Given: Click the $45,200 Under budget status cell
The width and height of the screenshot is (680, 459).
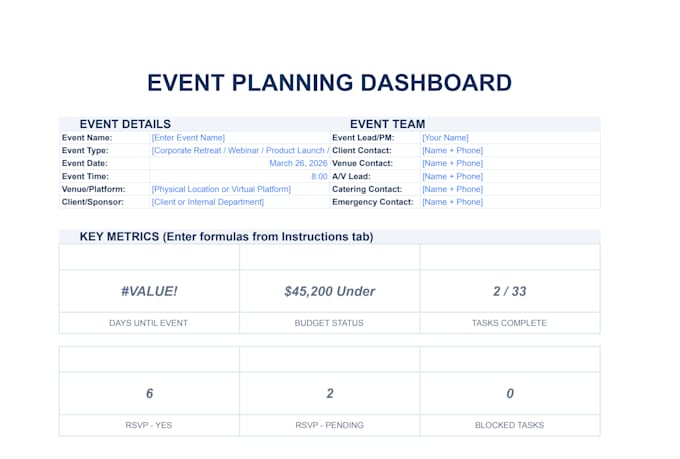Looking at the screenshot, I should pyautogui.click(x=330, y=291).
